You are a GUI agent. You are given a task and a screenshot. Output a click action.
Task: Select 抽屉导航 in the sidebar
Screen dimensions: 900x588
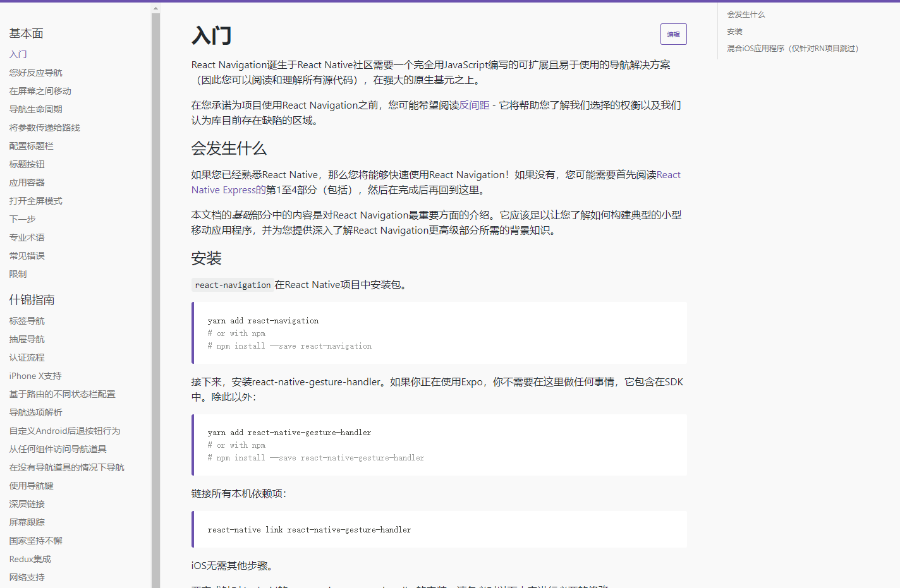27,339
